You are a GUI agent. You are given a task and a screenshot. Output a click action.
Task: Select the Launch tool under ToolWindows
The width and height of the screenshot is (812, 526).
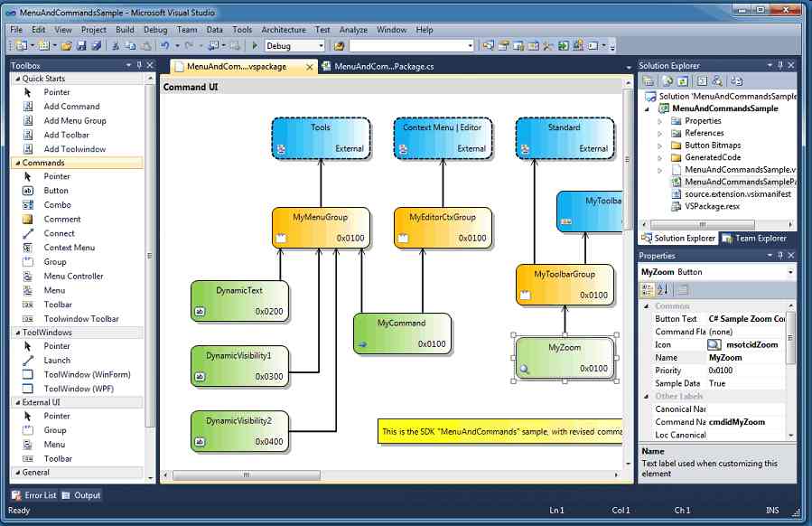pos(57,361)
